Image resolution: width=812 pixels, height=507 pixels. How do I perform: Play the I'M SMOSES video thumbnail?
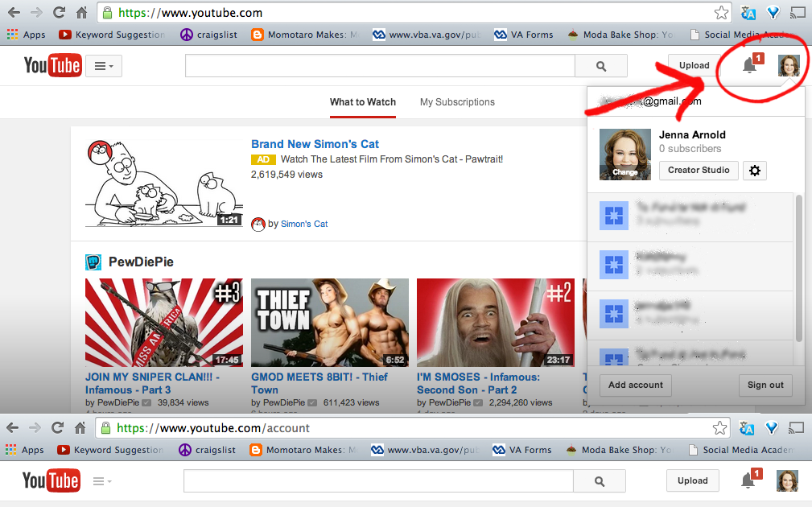click(496, 323)
